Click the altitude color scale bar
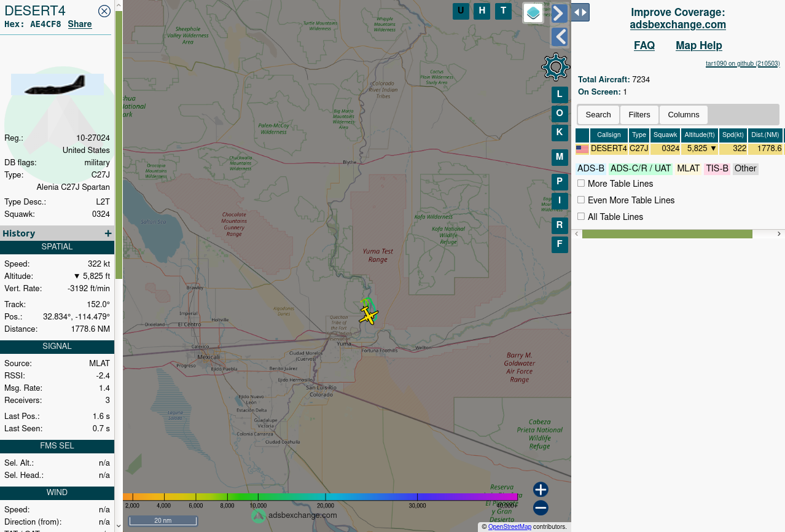 pyautogui.click(x=321, y=497)
